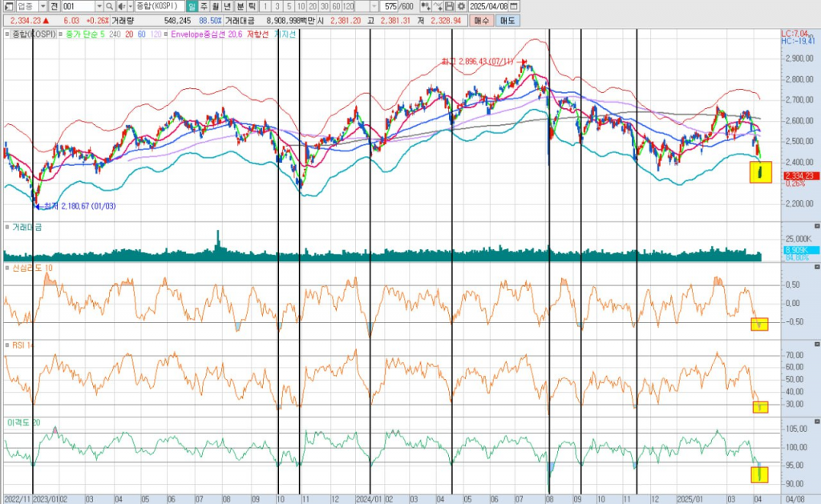Click the Envelope중심선 indicator legend label
The width and height of the screenshot is (821, 504).
[202, 34]
